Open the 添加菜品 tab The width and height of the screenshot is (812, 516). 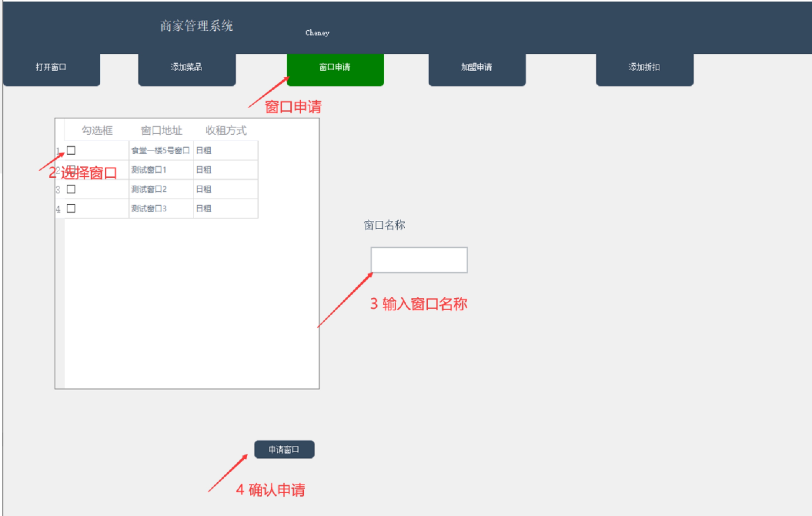click(187, 67)
